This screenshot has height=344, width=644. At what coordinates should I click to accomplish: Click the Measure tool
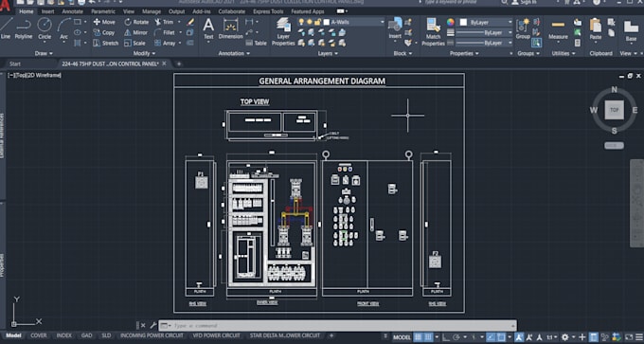[558, 29]
